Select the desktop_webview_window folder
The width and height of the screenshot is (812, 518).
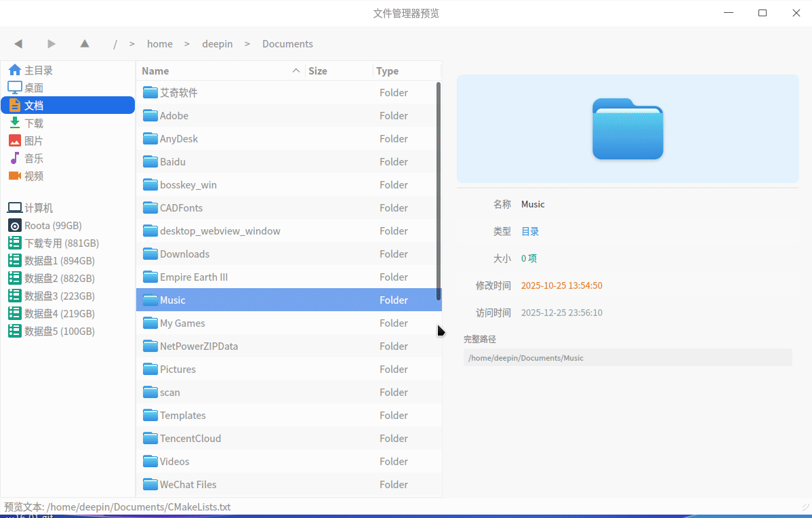[289, 231]
